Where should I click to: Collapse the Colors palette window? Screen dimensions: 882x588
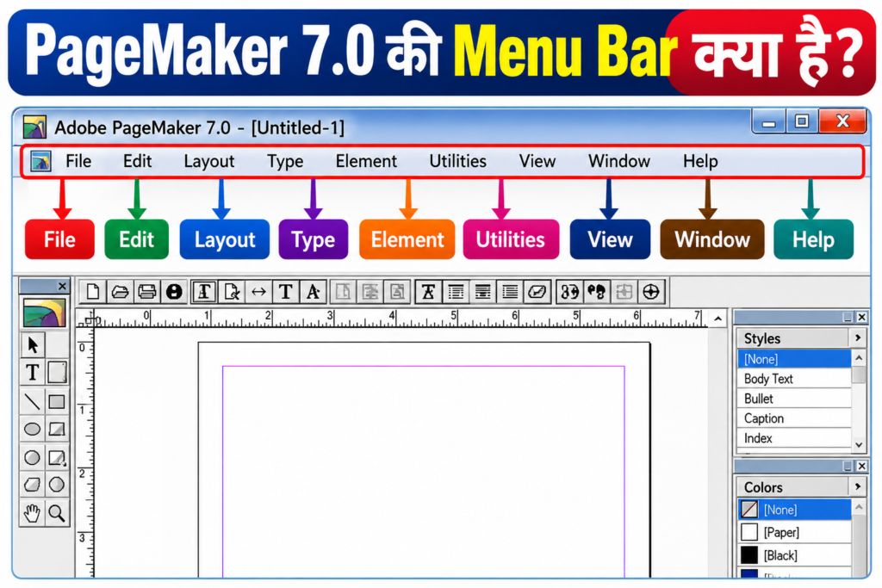pyautogui.click(x=848, y=466)
